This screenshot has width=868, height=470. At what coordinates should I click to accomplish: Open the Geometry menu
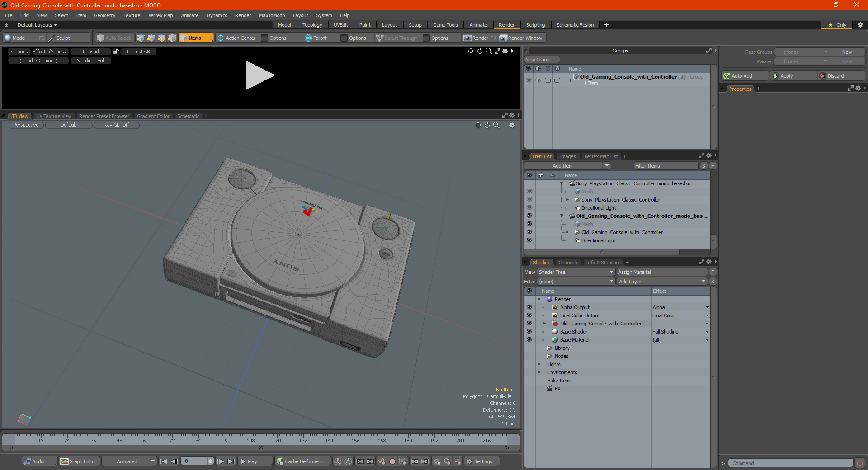coord(104,15)
